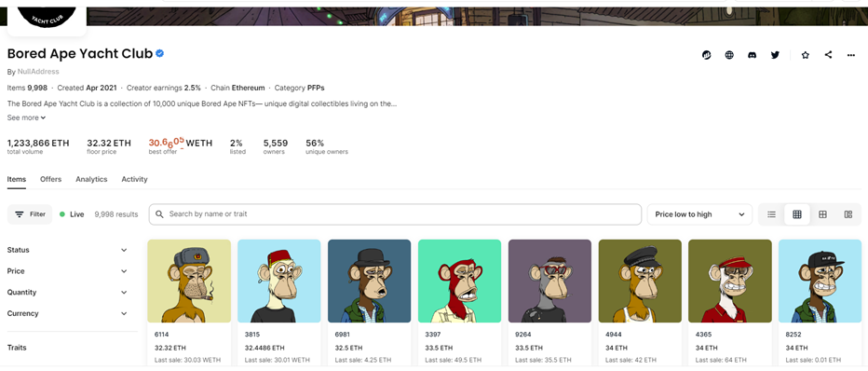Click the Creator earnings 2.5% label
The height and width of the screenshot is (371, 868).
(x=164, y=88)
